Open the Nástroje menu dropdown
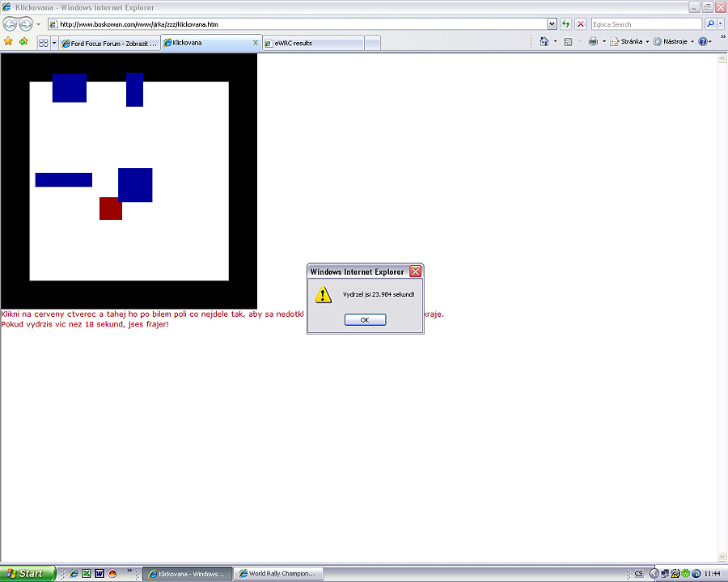Screen dimensions: 728x582 click(x=673, y=42)
